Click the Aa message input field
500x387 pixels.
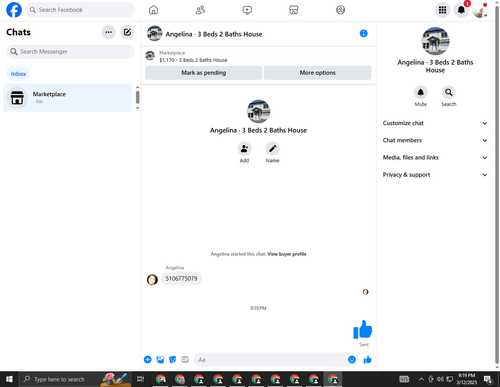pos(270,360)
